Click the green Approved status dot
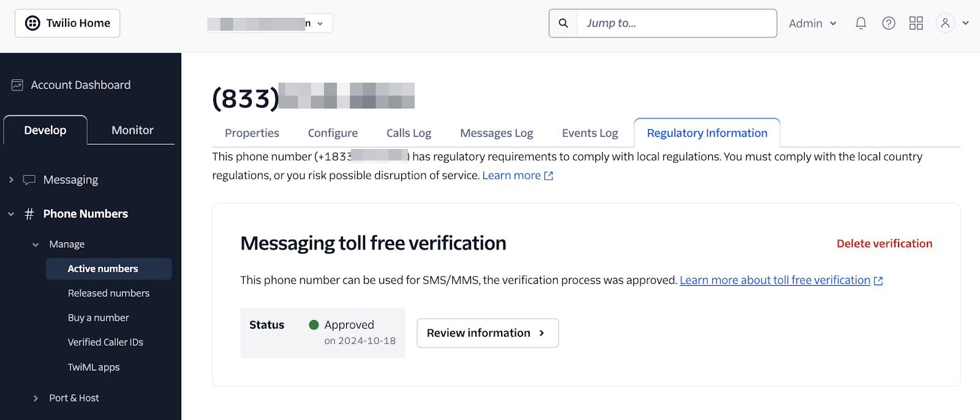 314,325
